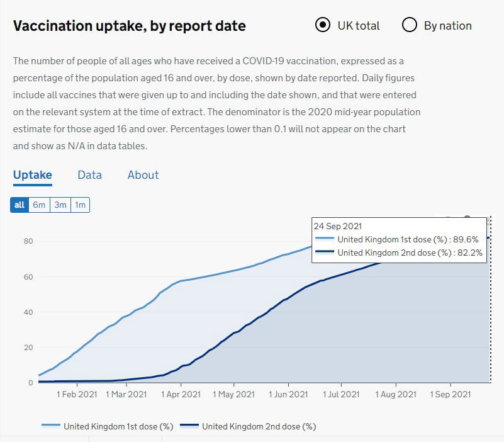Screen dimensions: 504x442
Task: Set chart range to 1m
Action: (x=80, y=205)
